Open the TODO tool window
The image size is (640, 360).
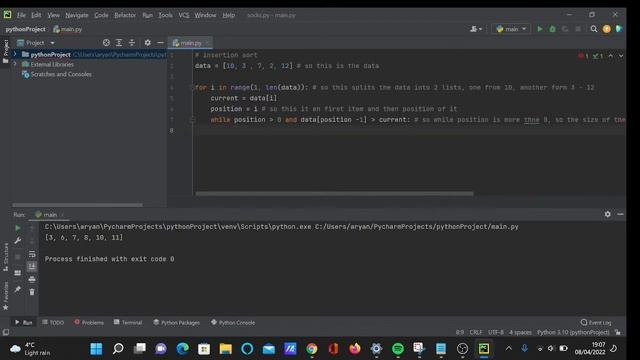pyautogui.click(x=53, y=322)
